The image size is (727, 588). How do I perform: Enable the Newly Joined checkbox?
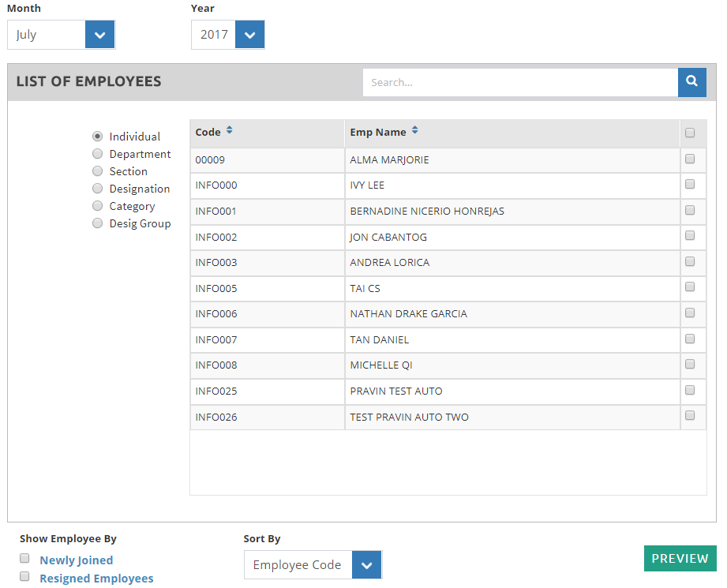coord(24,559)
